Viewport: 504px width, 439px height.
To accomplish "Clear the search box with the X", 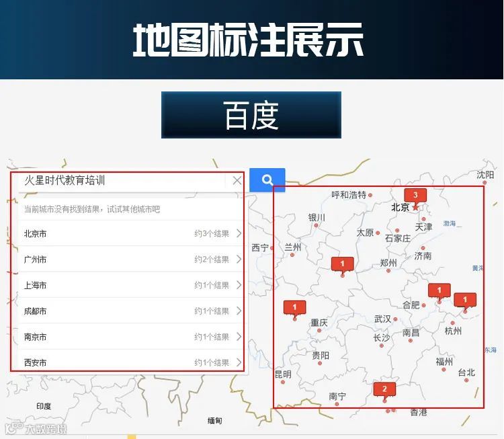I will tap(237, 180).
